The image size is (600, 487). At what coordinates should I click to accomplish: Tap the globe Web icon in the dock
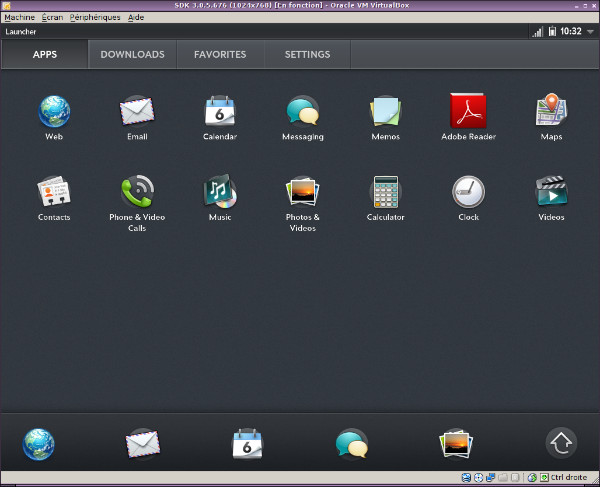[x=38, y=444]
